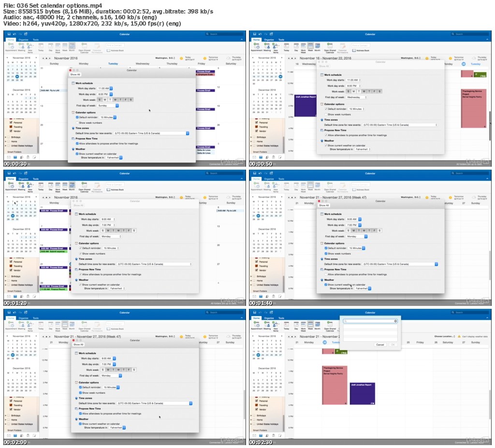Click Appointment icon in the 00:02:30 frame
The height and width of the screenshot is (448, 495).
point(256,325)
